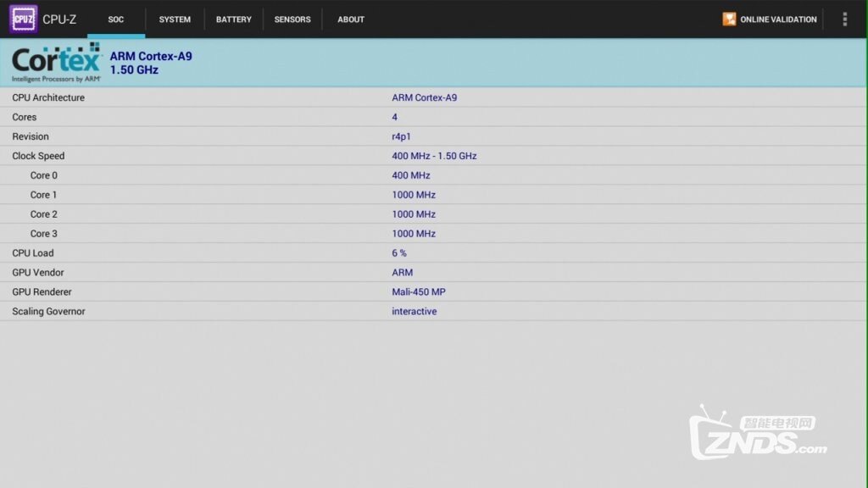The image size is (868, 488).
Task: Select the Scaling Governor interactive row
Action: 434,312
